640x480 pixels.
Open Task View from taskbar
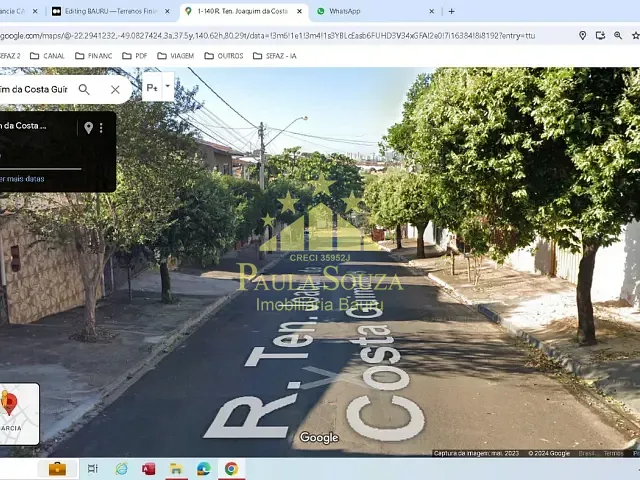pyautogui.click(x=93, y=469)
